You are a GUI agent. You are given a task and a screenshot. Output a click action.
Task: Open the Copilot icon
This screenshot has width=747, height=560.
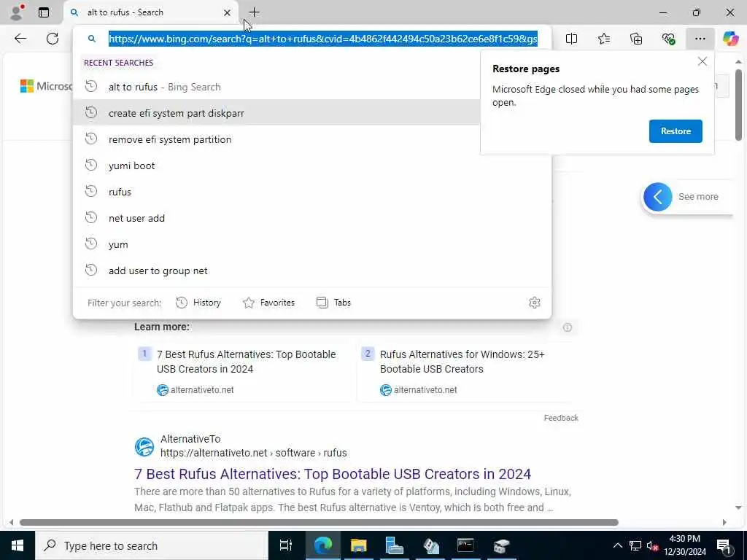(x=730, y=39)
